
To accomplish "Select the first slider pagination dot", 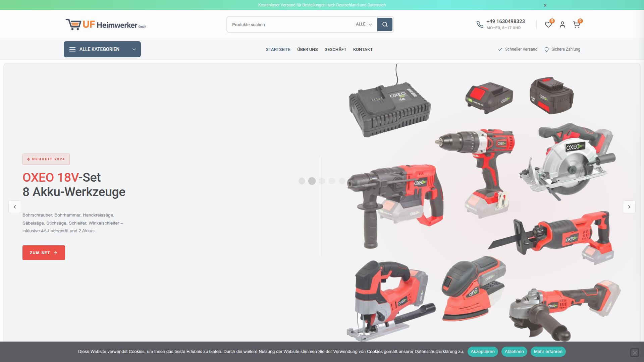I will point(302,181).
